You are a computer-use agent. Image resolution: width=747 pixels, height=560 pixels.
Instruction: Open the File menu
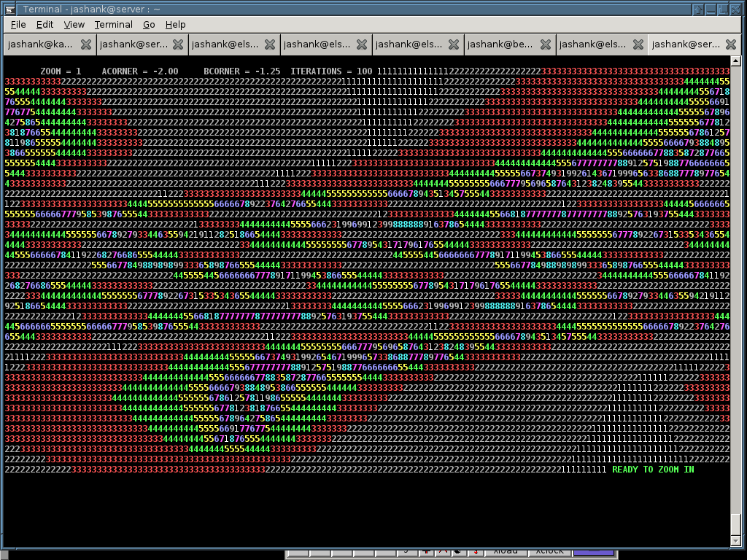click(18, 25)
